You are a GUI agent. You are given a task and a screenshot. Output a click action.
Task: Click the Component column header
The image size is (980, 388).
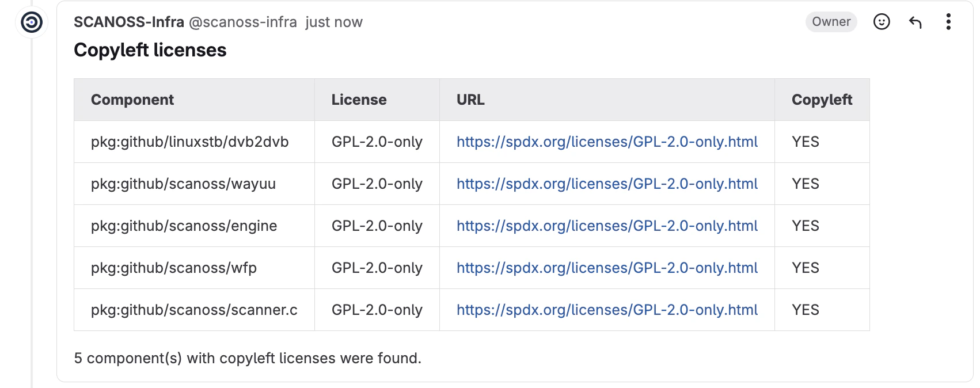point(194,100)
